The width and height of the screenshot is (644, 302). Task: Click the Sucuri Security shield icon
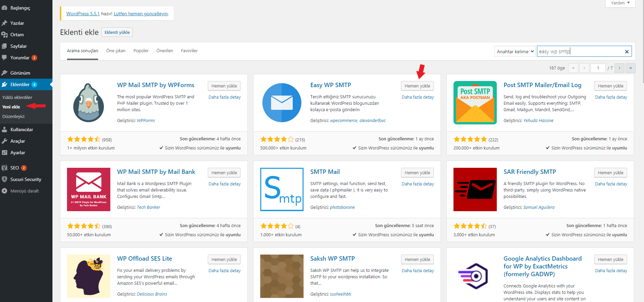tap(4, 179)
